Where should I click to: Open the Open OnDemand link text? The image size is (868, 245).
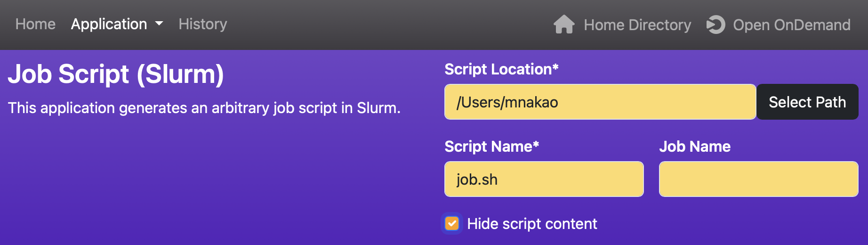[792, 25]
